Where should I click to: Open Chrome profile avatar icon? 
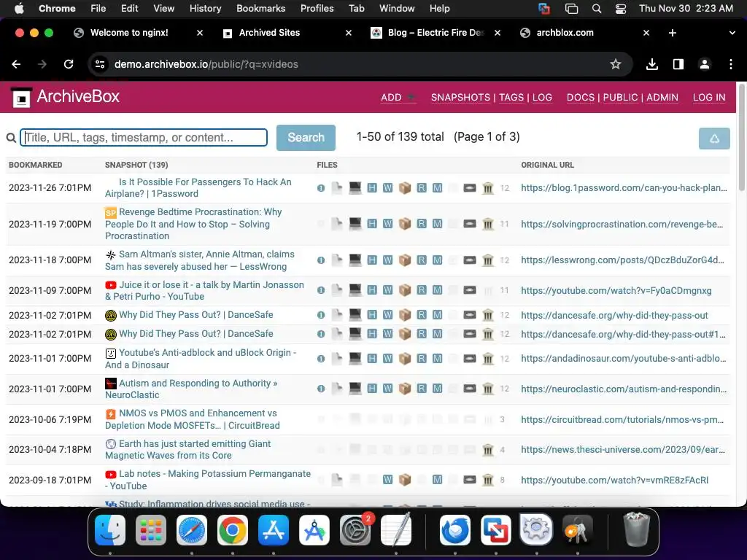705,64
